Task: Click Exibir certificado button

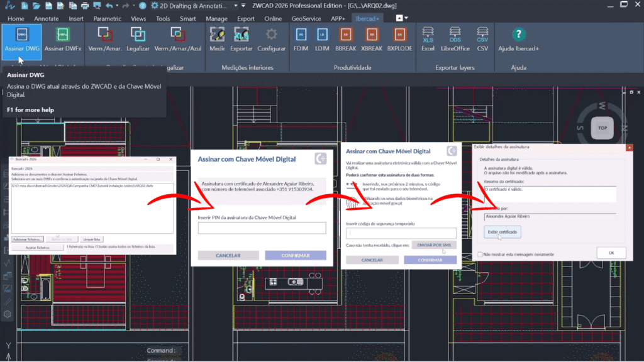Action: 502,232
